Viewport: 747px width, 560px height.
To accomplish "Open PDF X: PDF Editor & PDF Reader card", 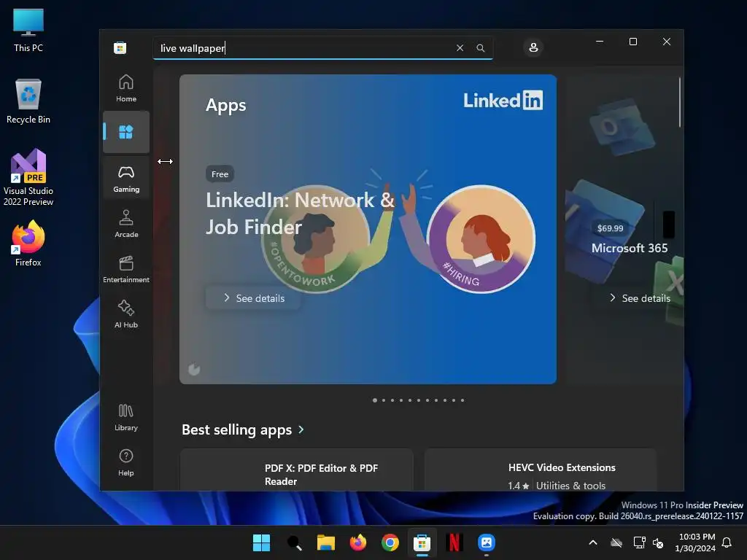I will tap(296, 470).
